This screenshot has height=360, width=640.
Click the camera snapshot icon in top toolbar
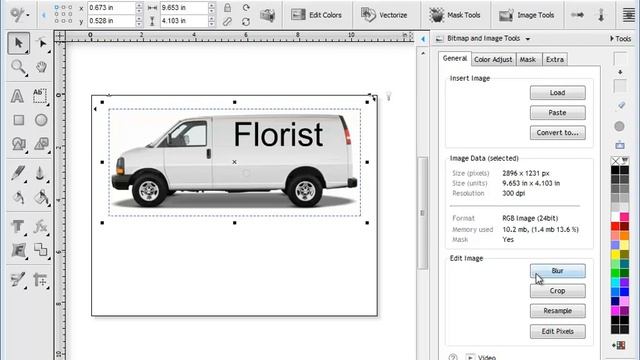pos(267,16)
